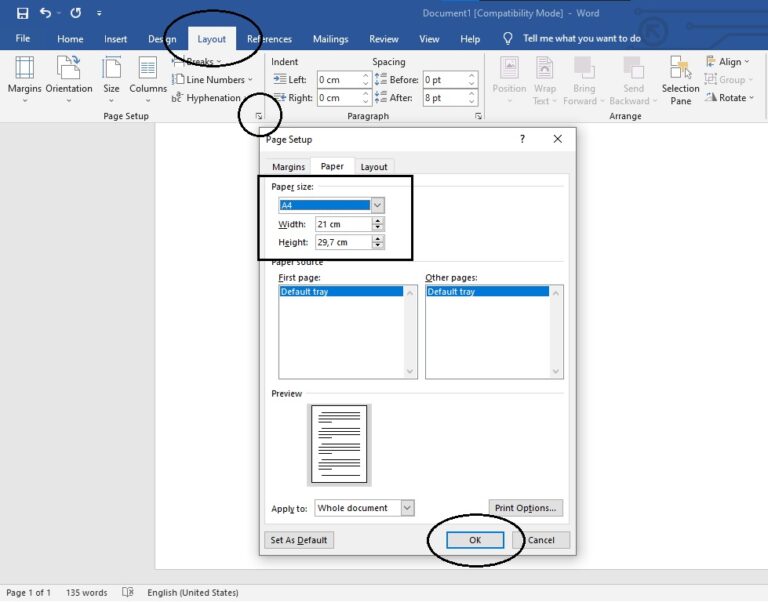768x602 pixels.
Task: Expand the Line Numbers menu
Action: 214,80
